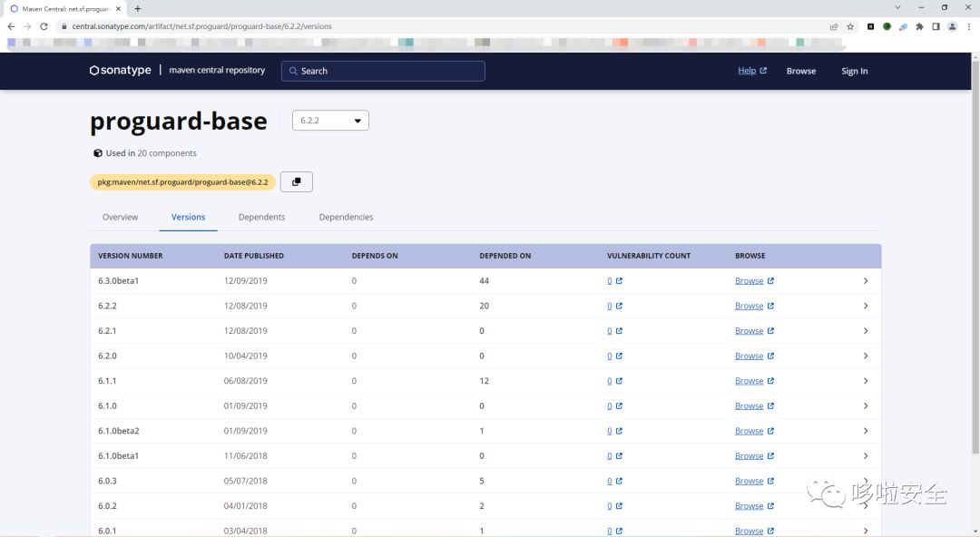Bookmark this page with the star icon
Viewport: 980px width, 537px height.
850,26
